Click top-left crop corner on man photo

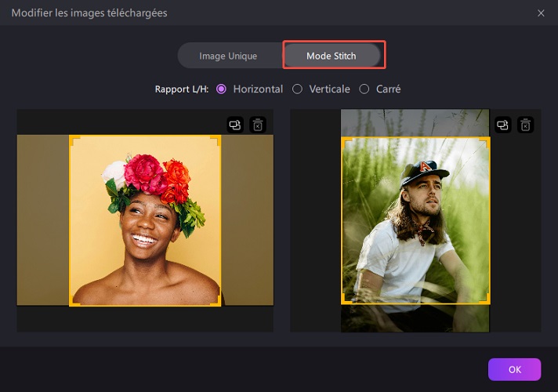click(x=346, y=143)
